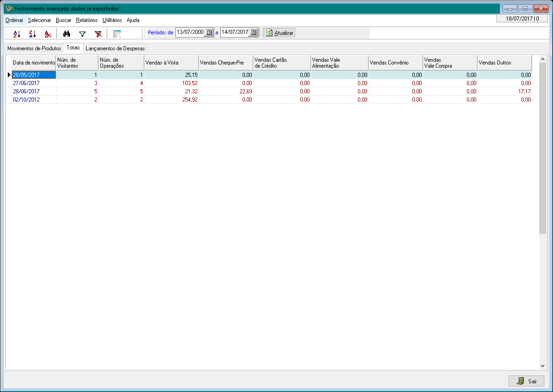Click the 25,15 cash sales cell
Image resolution: width=553 pixels, height=392 pixels.
(x=172, y=75)
